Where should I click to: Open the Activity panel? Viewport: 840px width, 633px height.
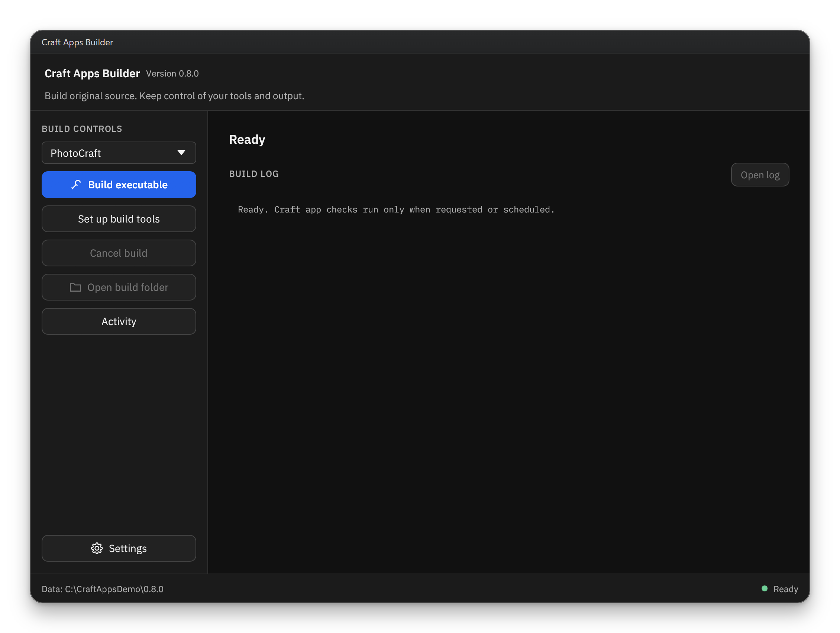click(119, 321)
